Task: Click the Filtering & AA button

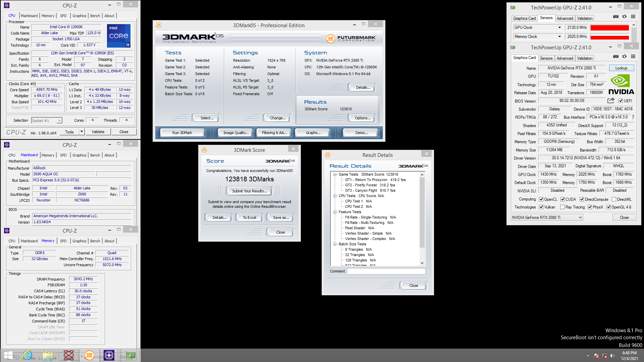Action: (x=274, y=133)
